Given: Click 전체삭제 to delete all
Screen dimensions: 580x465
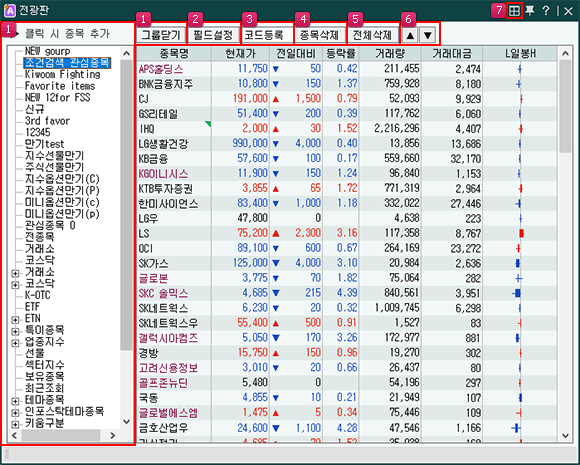Looking at the screenshot, I should coord(372,36).
